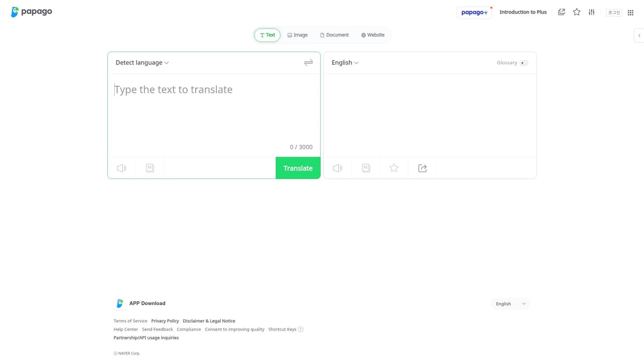
Task: Open the footer language selector dropdown
Action: pos(510,303)
